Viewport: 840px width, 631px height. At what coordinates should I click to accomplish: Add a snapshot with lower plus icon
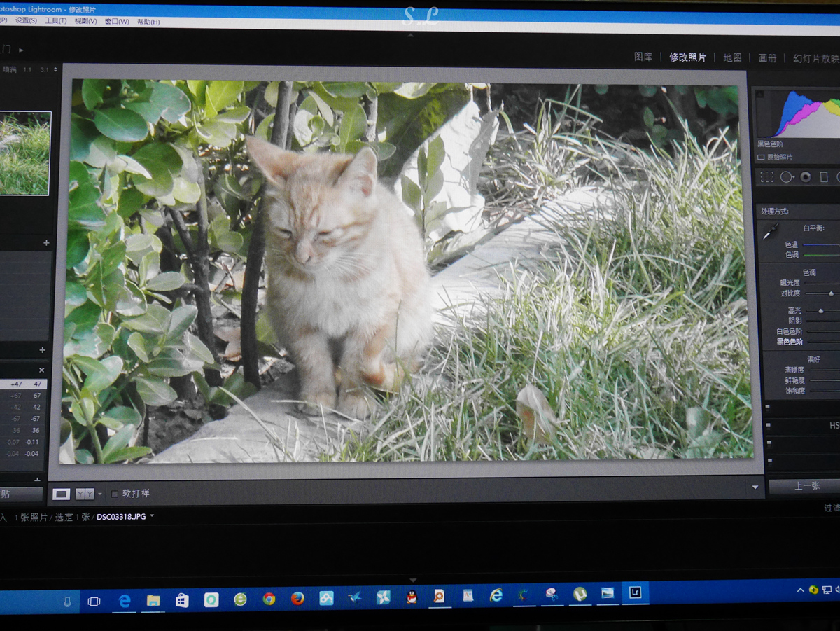point(42,349)
